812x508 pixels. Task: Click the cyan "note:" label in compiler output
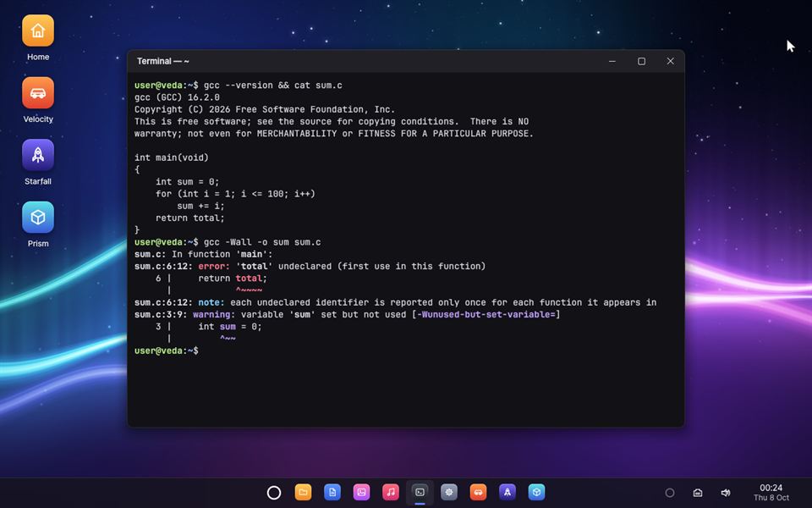point(211,303)
